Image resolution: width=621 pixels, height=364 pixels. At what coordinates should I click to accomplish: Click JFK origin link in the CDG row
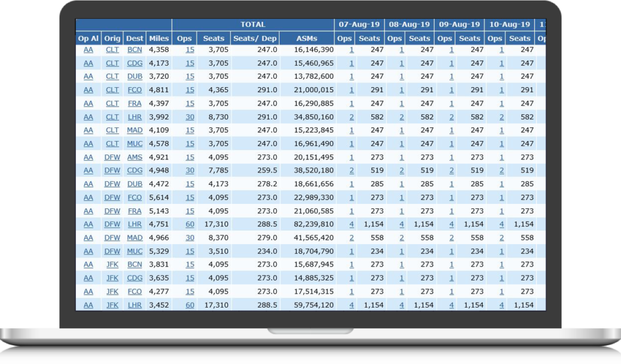(112, 278)
